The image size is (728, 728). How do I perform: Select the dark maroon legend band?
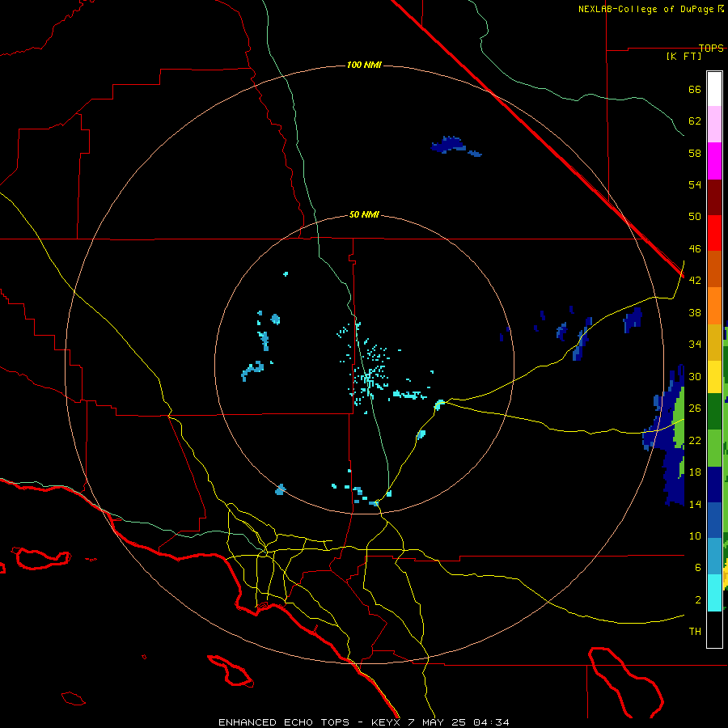714,197
